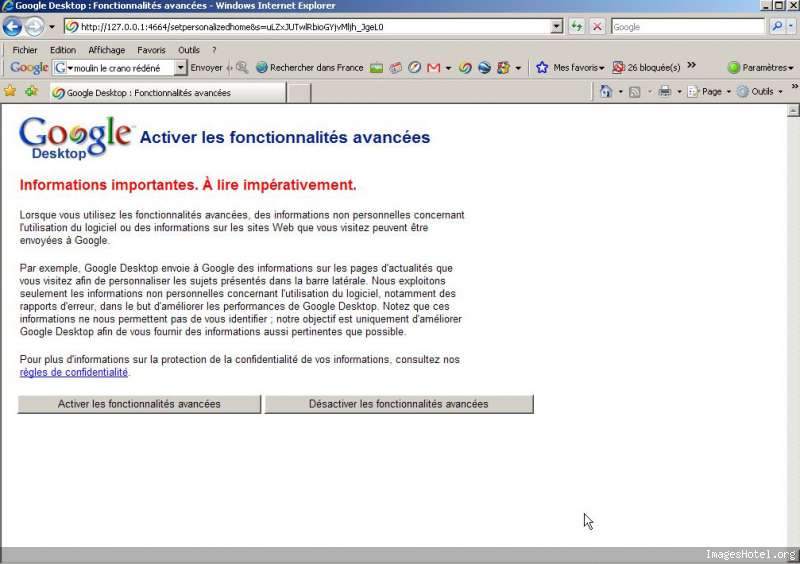Click Activer les fonctionnalités avancées button
This screenshot has height=564, width=800.
[139, 404]
